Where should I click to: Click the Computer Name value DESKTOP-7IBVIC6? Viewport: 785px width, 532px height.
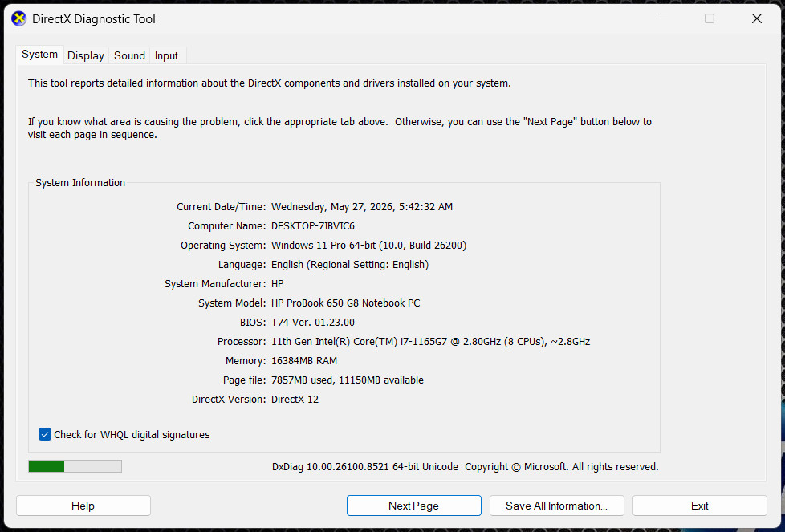(313, 225)
